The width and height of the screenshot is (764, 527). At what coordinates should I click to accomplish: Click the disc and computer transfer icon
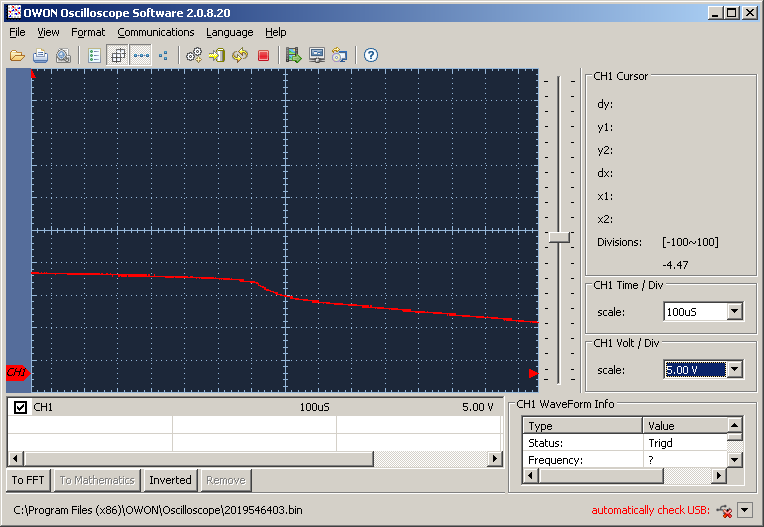[x=340, y=56]
